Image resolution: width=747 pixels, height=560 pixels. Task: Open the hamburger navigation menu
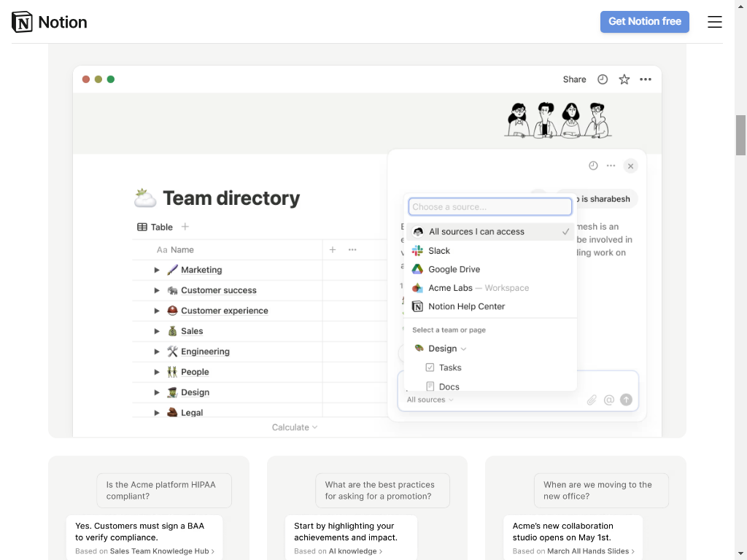(x=715, y=22)
